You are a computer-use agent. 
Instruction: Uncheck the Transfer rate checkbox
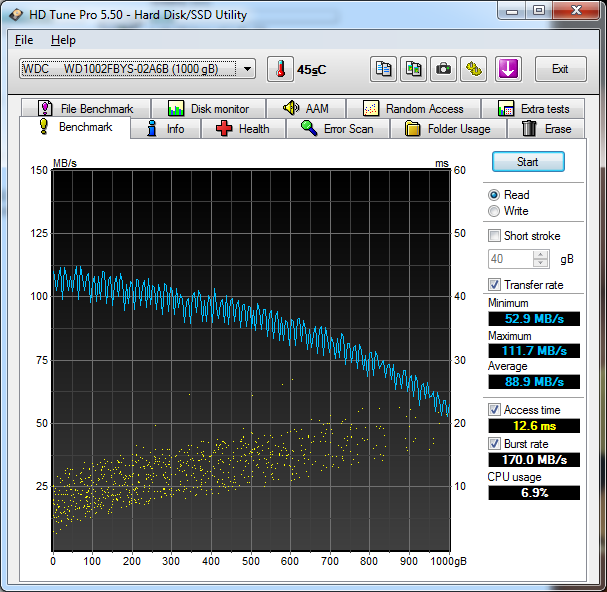coord(494,285)
